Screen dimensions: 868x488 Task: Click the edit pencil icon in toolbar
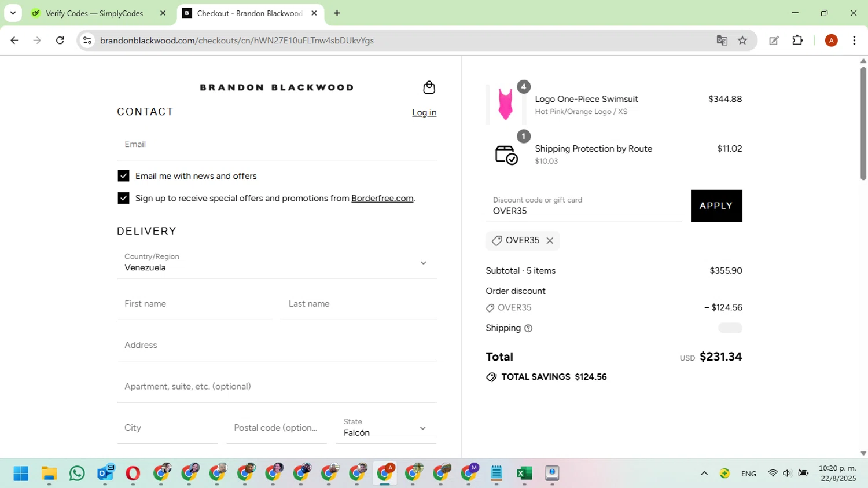(774, 41)
